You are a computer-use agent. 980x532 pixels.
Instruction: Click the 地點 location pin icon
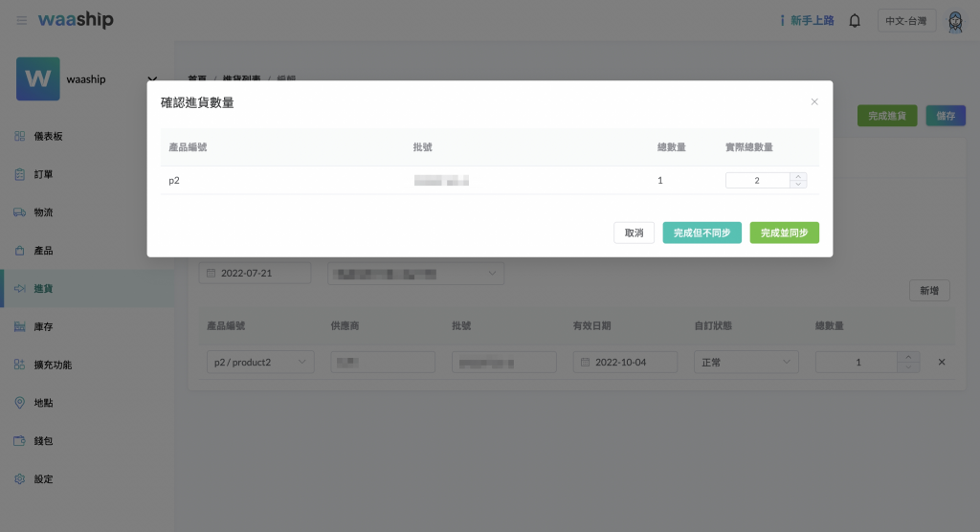20,403
